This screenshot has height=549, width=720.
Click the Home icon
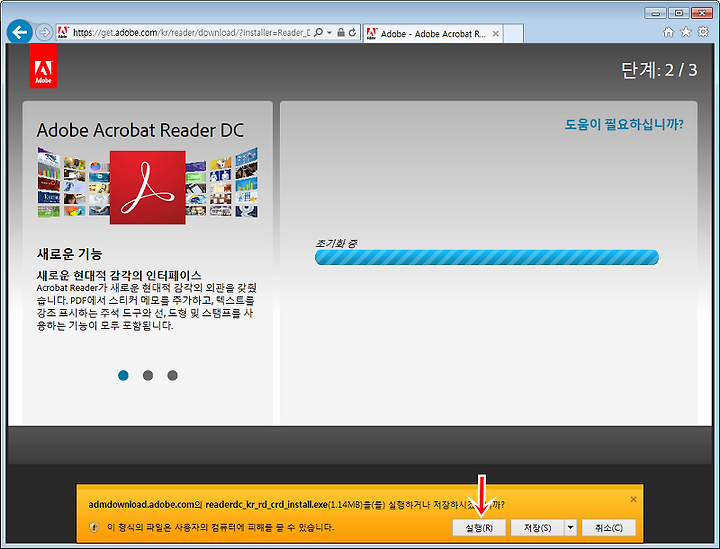(669, 32)
